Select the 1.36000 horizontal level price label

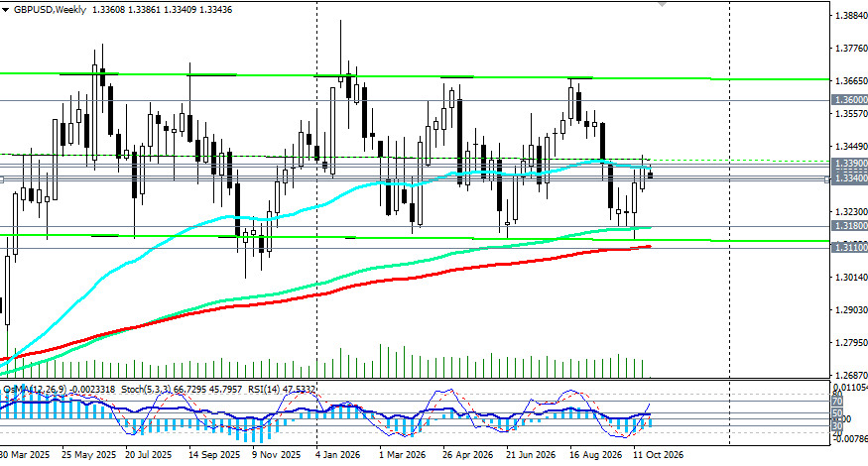pos(850,99)
